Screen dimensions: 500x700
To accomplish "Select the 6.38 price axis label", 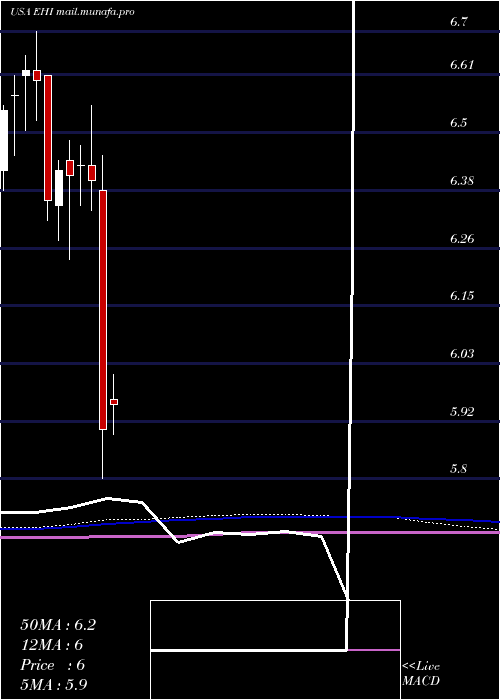I will pos(462,180).
